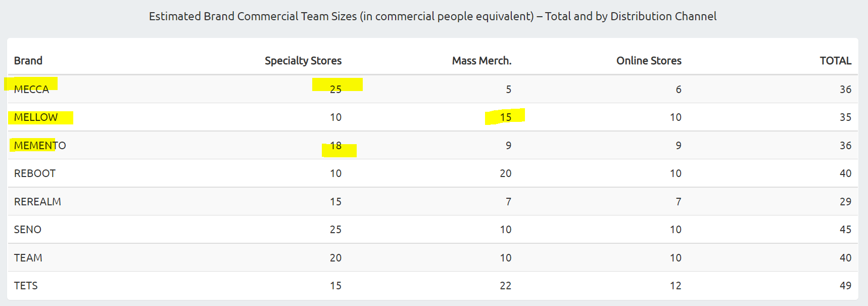Click MEMENTO's highlighted Specialty Stores value 18

pyautogui.click(x=336, y=146)
